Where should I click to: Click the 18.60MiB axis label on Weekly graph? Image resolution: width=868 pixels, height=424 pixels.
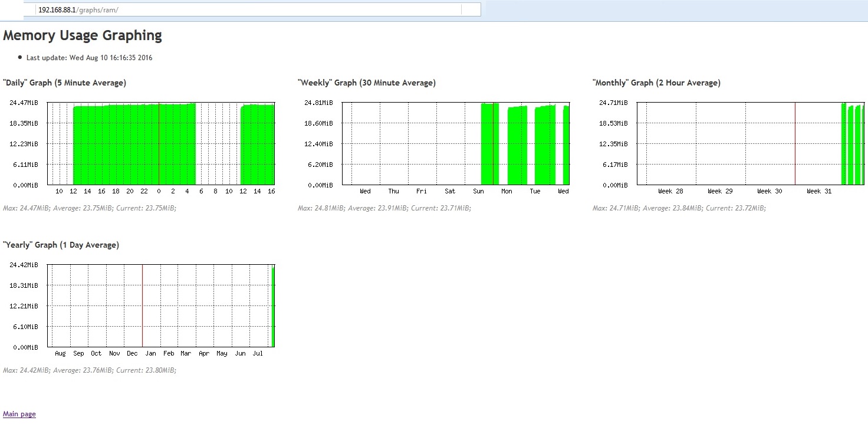pyautogui.click(x=318, y=123)
